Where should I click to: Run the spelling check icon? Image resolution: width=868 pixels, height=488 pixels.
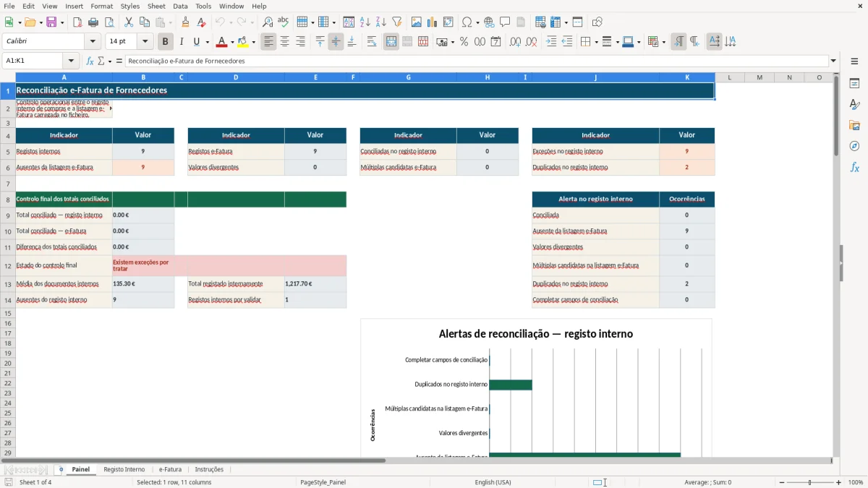(x=284, y=22)
